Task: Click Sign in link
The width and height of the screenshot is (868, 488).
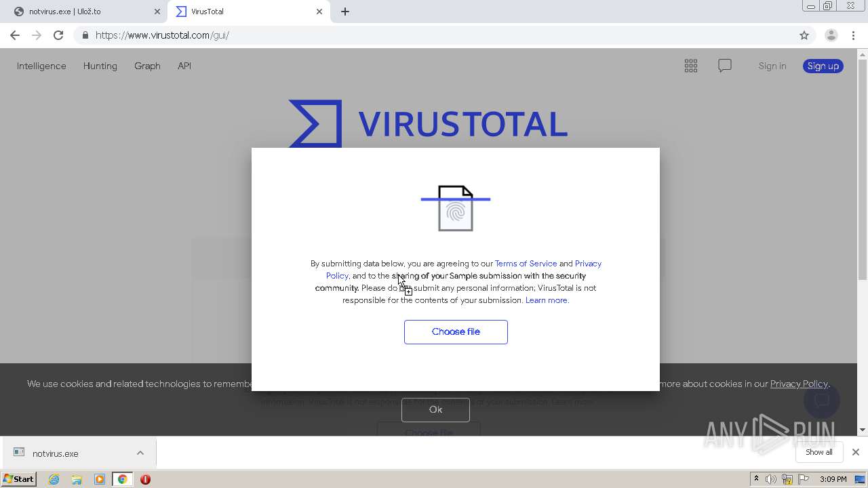Action: click(772, 66)
